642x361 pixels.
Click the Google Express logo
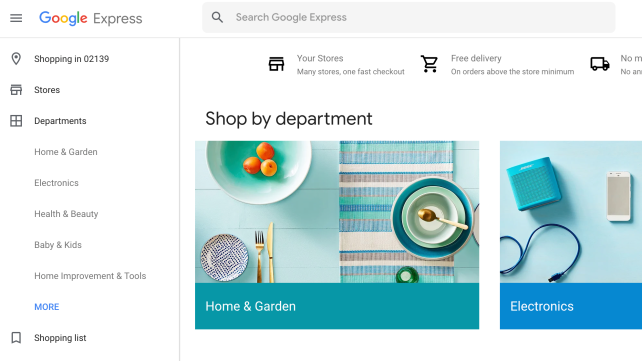point(90,18)
